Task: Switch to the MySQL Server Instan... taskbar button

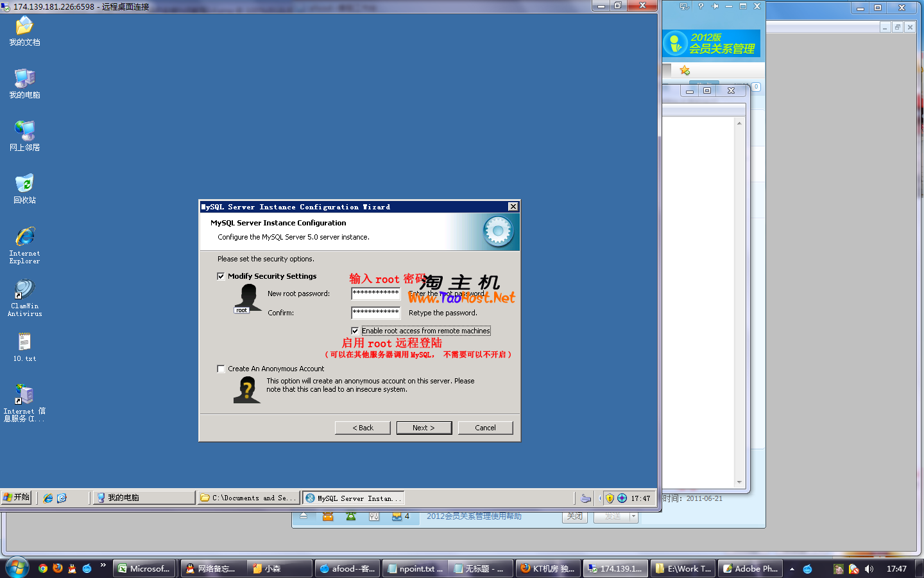Action: point(354,498)
